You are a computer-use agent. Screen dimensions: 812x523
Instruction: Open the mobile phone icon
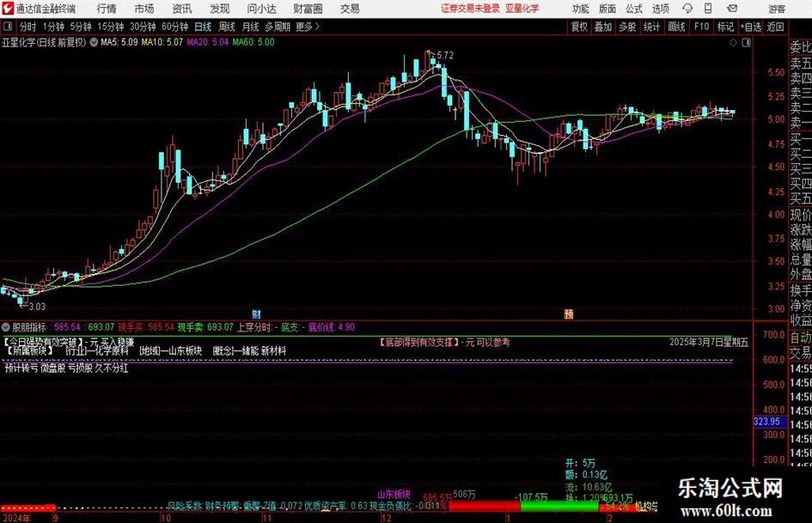click(x=708, y=9)
